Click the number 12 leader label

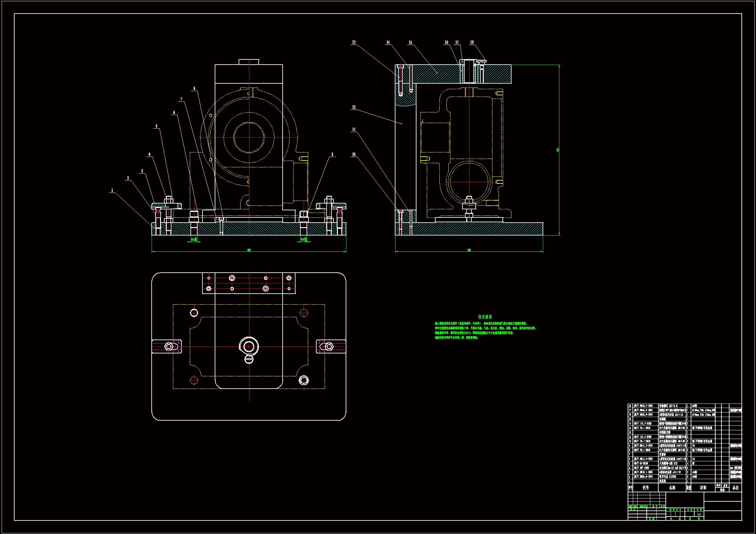tap(354, 107)
